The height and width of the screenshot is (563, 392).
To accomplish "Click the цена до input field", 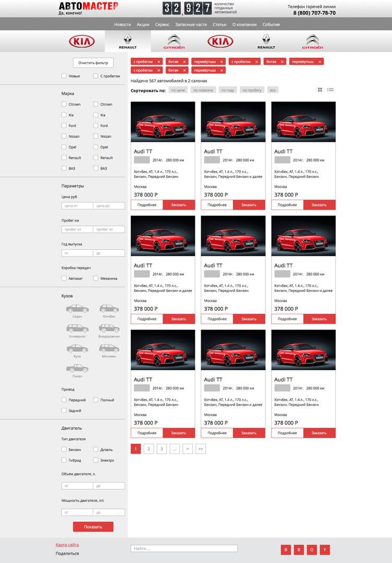I will tap(109, 206).
